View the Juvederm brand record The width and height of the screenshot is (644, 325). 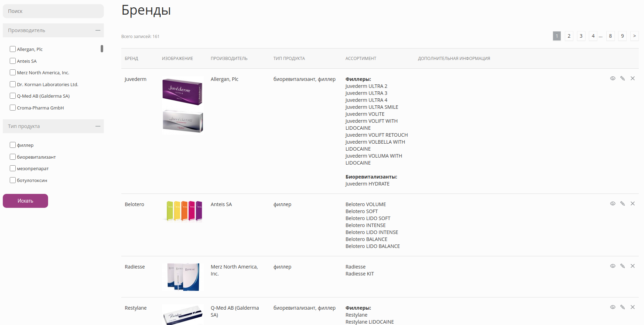pyautogui.click(x=613, y=78)
